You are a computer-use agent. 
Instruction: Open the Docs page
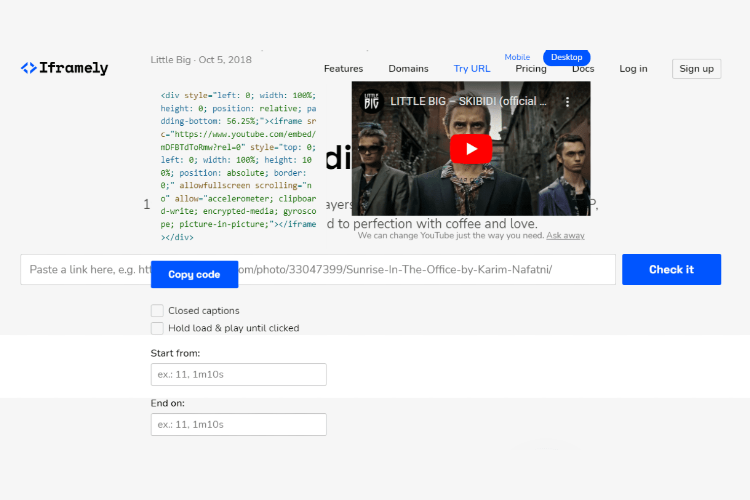point(583,68)
